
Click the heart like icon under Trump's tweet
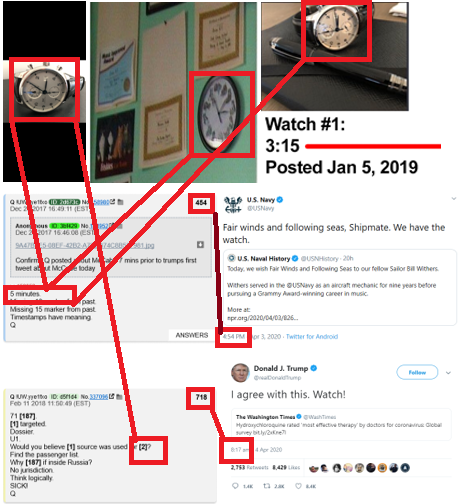(x=299, y=486)
